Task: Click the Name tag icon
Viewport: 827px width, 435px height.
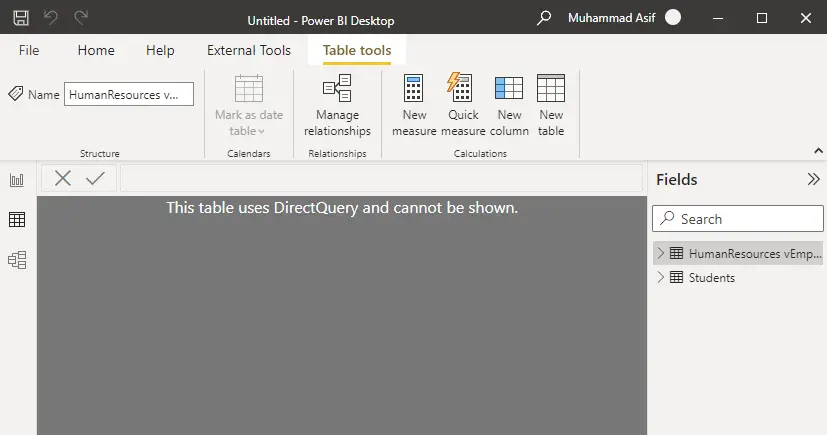Action: (x=16, y=94)
